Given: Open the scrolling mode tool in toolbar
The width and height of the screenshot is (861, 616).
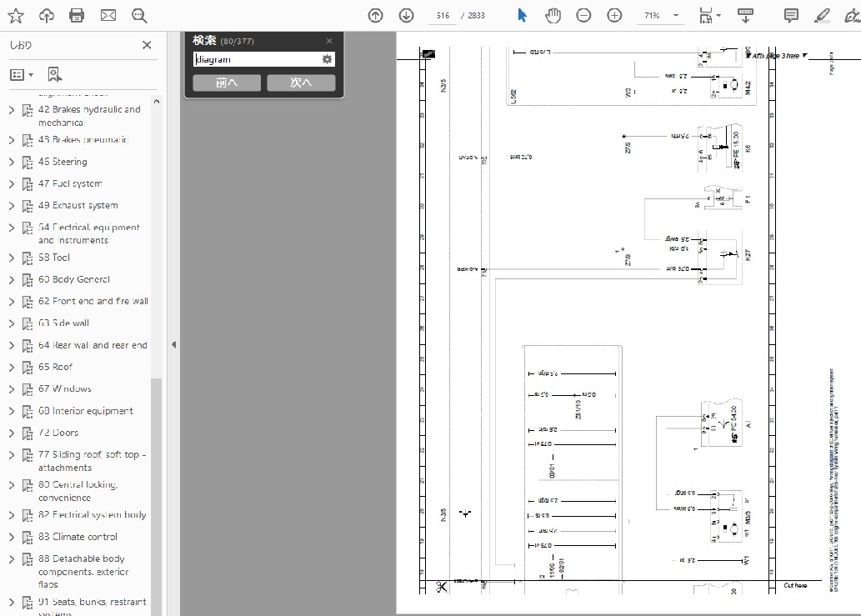Looking at the screenshot, I should tap(745, 15).
